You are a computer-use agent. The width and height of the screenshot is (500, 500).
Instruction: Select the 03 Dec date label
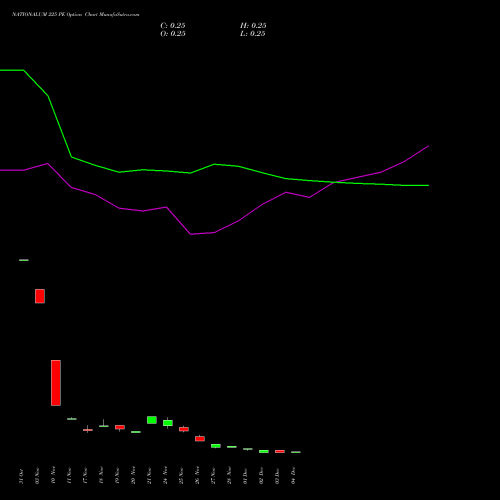tap(277, 476)
